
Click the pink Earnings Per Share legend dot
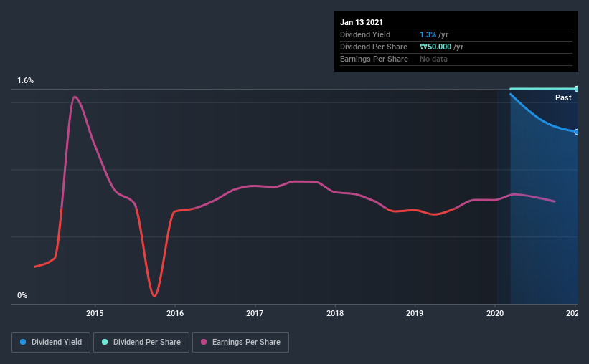point(204,342)
